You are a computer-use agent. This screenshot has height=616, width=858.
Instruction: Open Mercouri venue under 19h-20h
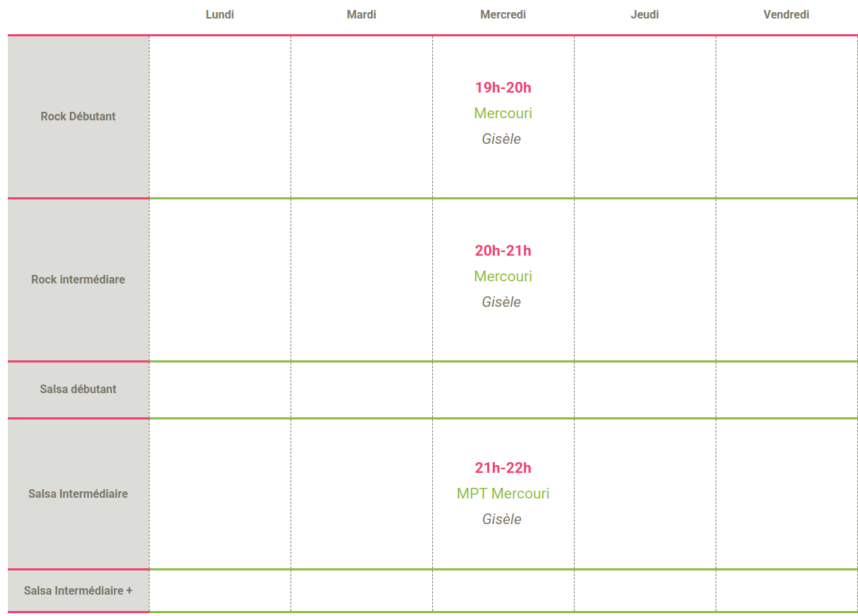(x=503, y=113)
